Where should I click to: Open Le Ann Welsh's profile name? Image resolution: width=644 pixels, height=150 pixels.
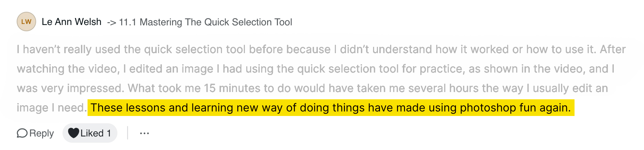tap(72, 22)
